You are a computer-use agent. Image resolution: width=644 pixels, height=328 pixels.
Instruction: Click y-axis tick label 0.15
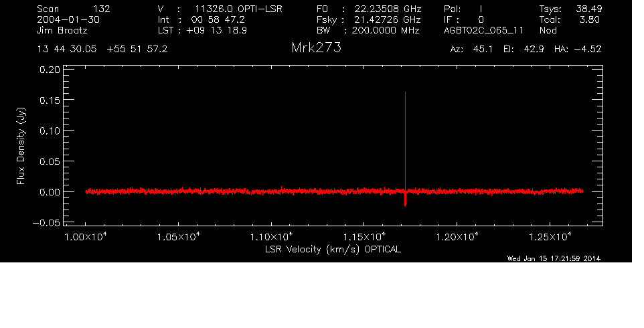[x=50, y=100]
